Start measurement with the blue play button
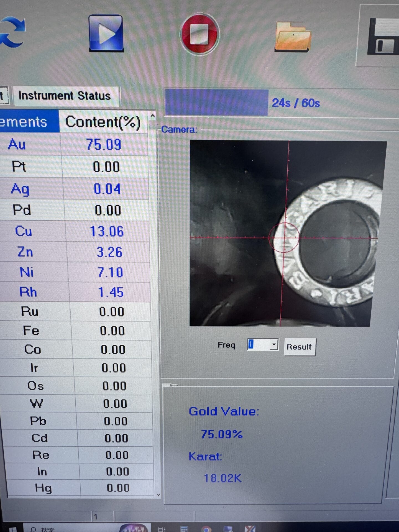This screenshot has width=399, height=532. click(106, 33)
